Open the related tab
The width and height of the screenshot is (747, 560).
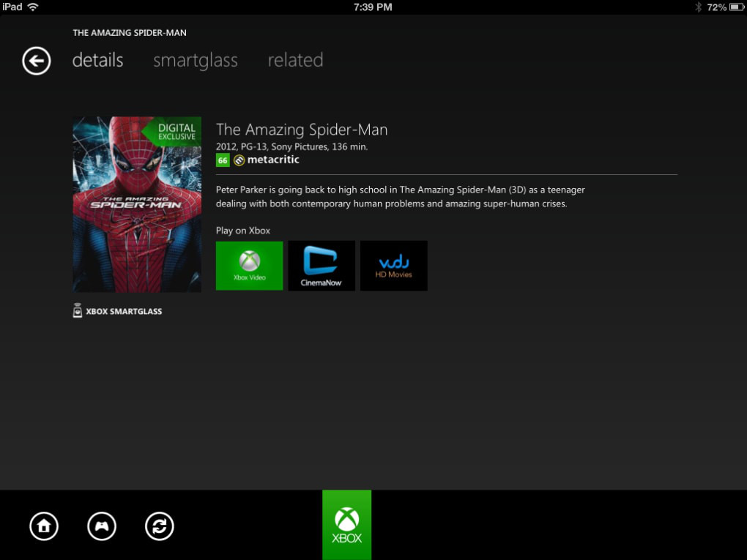295,61
